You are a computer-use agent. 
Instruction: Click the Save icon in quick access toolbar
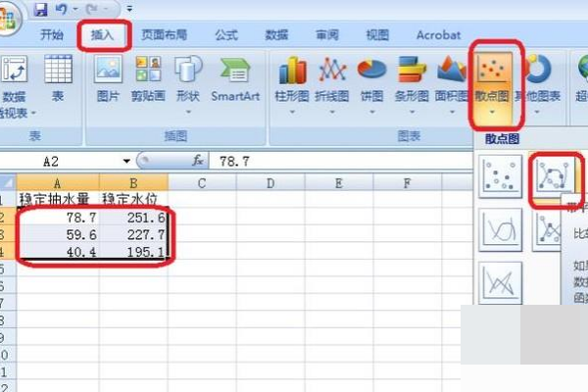tap(40, 9)
